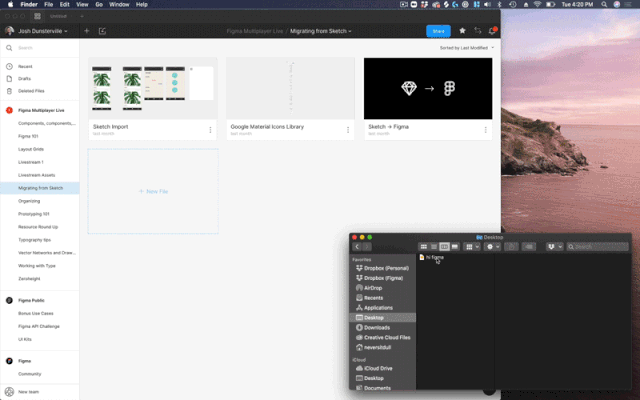Viewport: 640px width, 400px height.
Task: Click the plus icon to create new file
Action: [x=87, y=31]
